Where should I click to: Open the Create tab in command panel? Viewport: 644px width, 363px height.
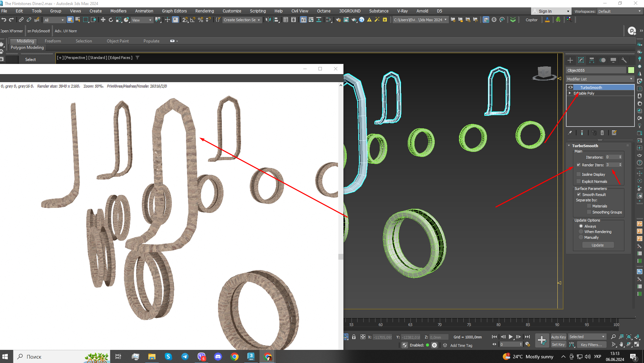click(570, 60)
